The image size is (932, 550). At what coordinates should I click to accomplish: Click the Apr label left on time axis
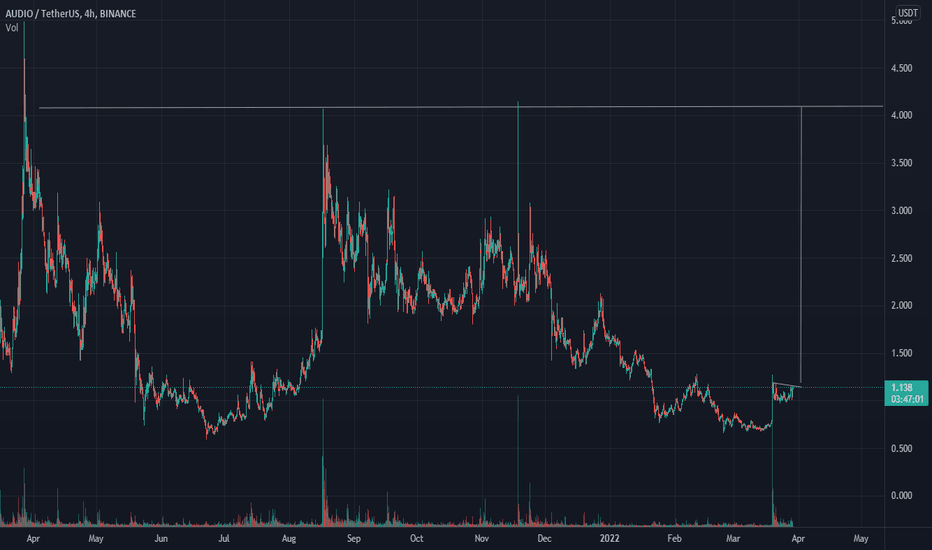coord(33,539)
